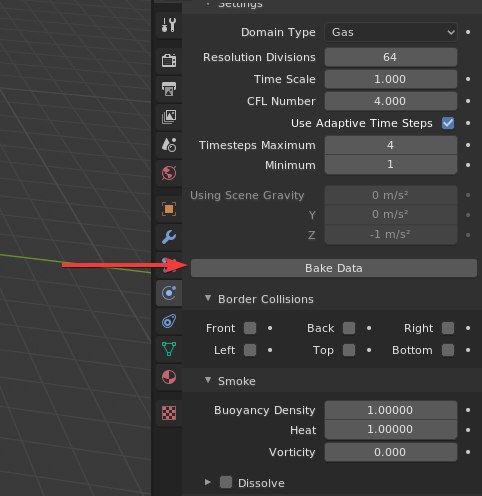Open the Texture properties checker tab
The image size is (482, 496).
(x=169, y=413)
